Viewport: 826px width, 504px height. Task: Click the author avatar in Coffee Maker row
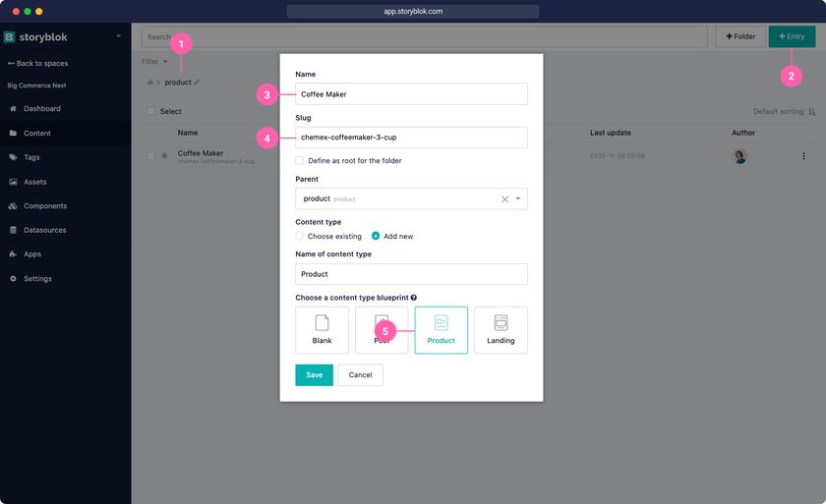click(x=739, y=156)
